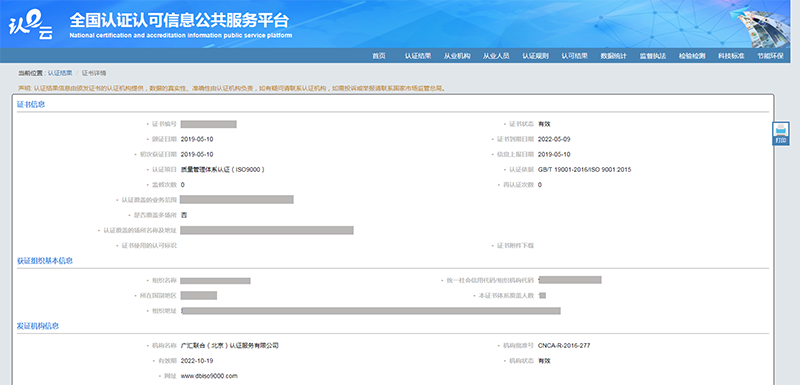The width and height of the screenshot is (800, 385).
Task: Select 从业机构 in navigation bar
Action: tap(457, 56)
